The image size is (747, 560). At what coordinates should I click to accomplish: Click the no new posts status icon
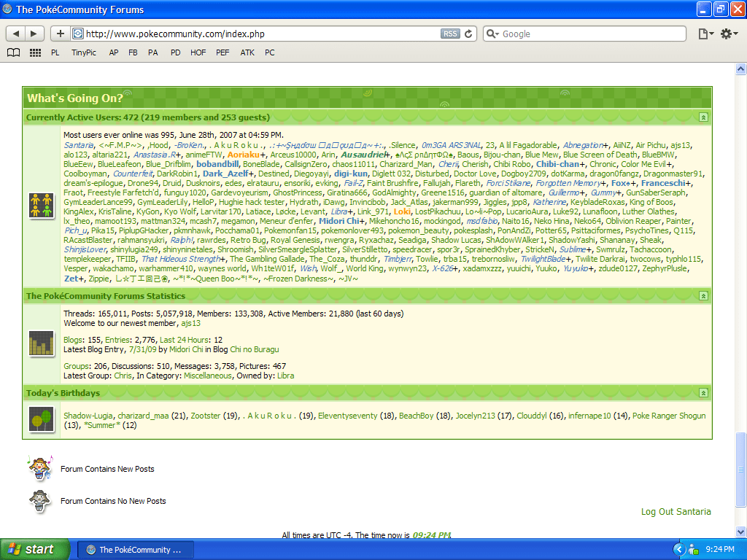40,502
